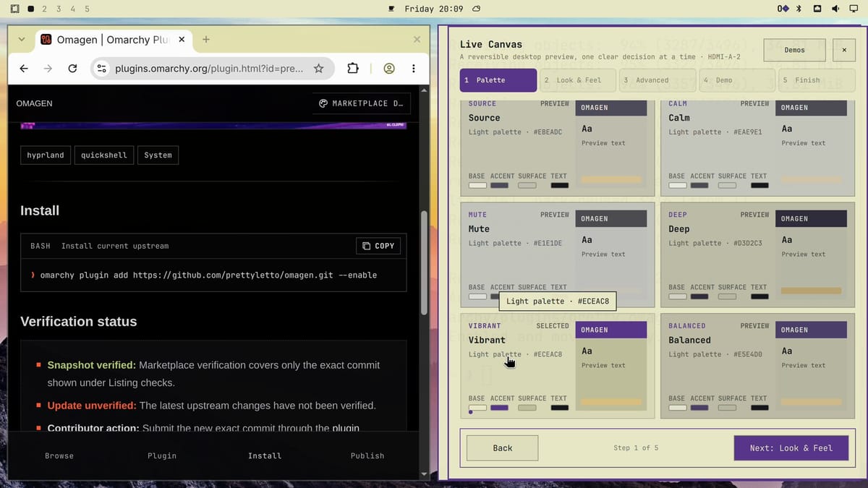Click the hyprland tag
The width and height of the screenshot is (868, 488).
pyautogui.click(x=46, y=155)
